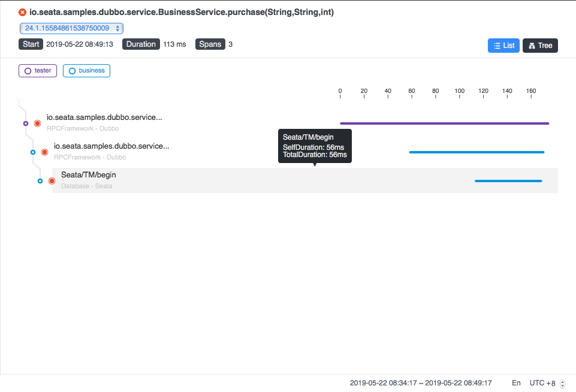Click the red error dot on the first span
Screen dimensions: 576x392
click(x=38, y=123)
